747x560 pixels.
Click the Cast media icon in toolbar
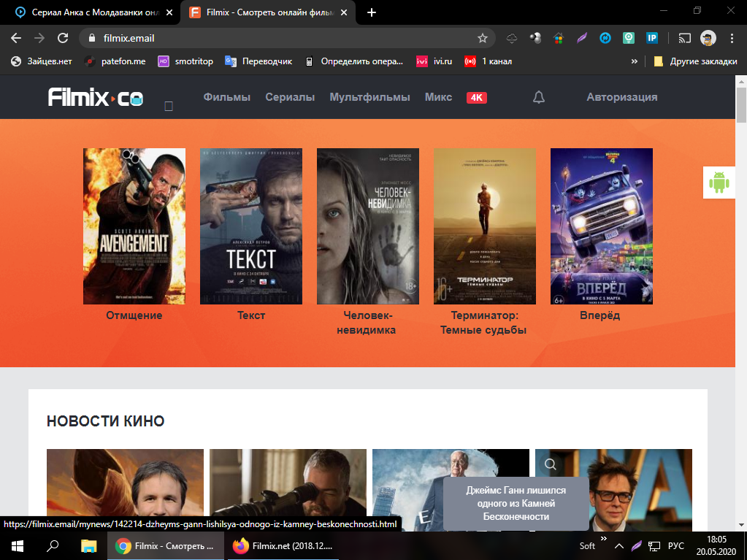point(684,38)
